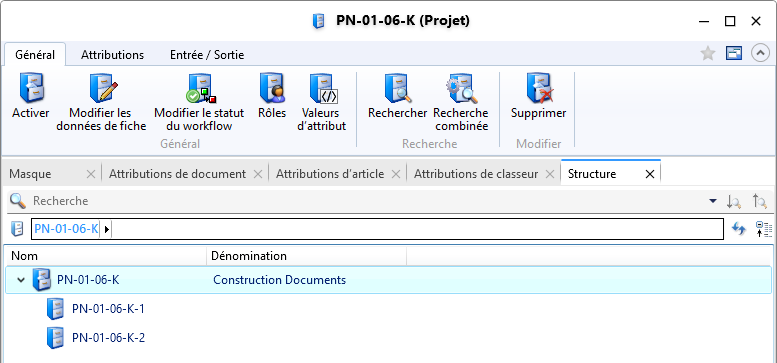Expand the PN-01-06-K breadcrumb path arrow

[107, 229]
